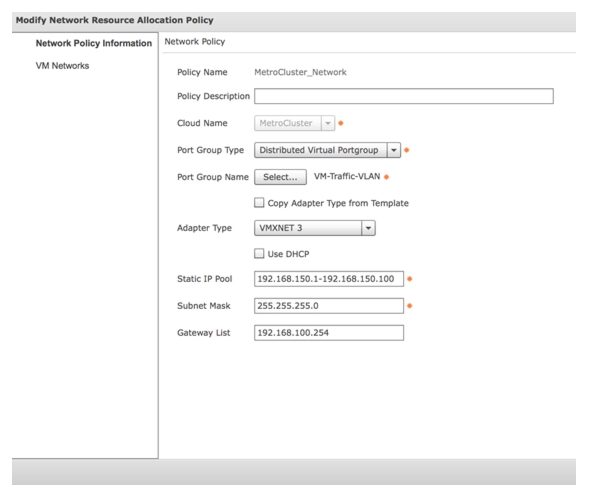Click the Distributed Virtual Portgroup combo text
589x498 pixels.
319,150
